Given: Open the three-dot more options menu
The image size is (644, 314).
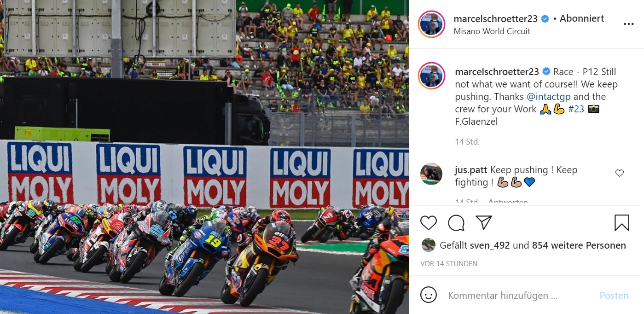Looking at the screenshot, I should tap(628, 24).
